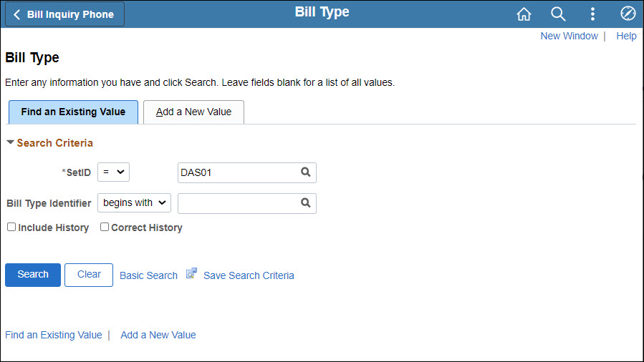The width and height of the screenshot is (644, 362).
Task: Open the NavBar compass icon
Action: pos(628,14)
